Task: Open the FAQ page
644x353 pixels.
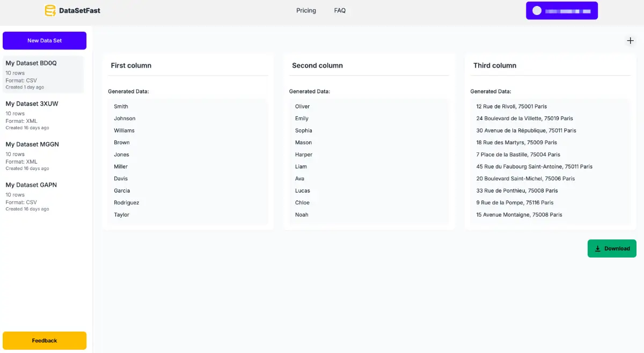Action: 340,11
